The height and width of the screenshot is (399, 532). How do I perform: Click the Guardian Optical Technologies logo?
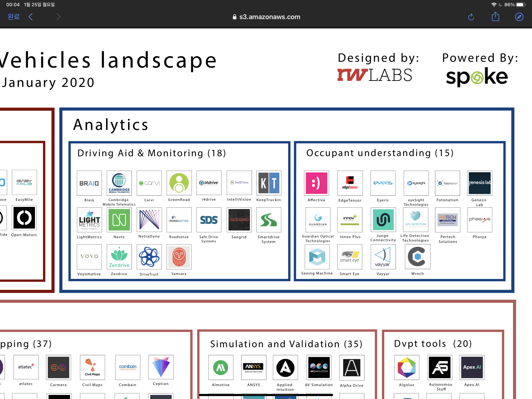(318, 220)
